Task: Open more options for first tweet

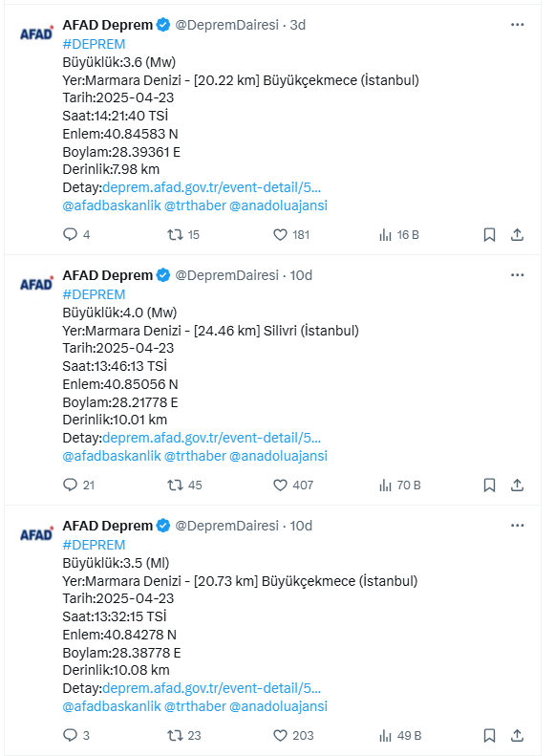Action: click(x=518, y=25)
